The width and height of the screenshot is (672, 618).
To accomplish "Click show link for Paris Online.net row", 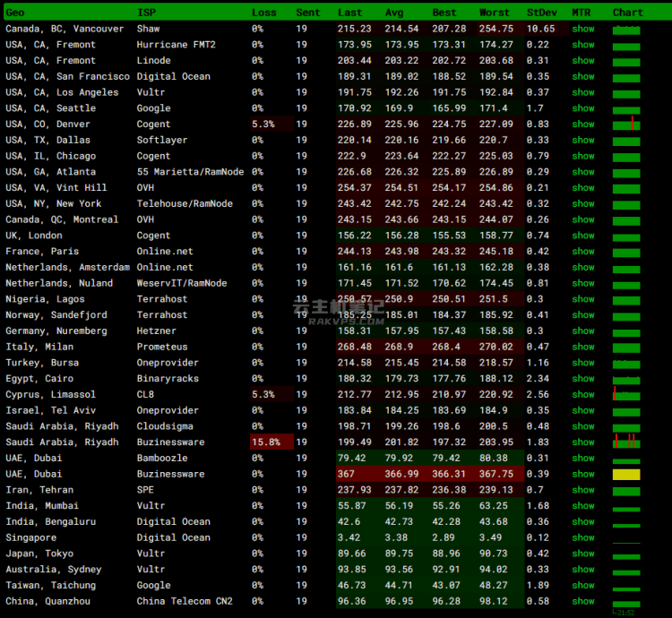I will click(583, 251).
